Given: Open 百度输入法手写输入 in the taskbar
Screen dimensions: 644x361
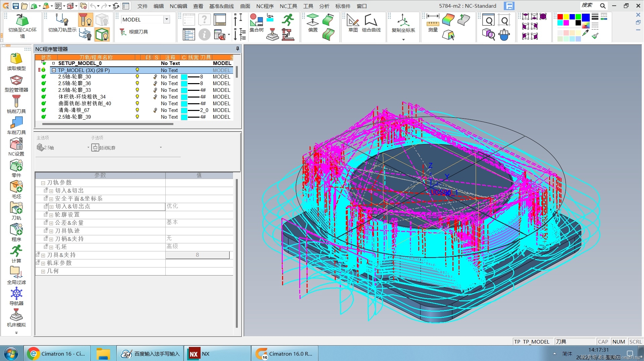Looking at the screenshot, I should 150,354.
